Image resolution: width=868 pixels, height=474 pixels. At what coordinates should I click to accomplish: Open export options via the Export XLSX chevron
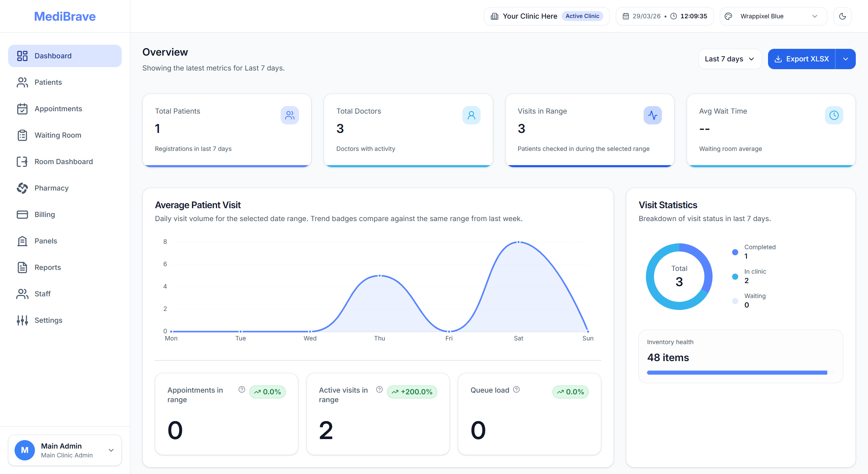point(845,59)
